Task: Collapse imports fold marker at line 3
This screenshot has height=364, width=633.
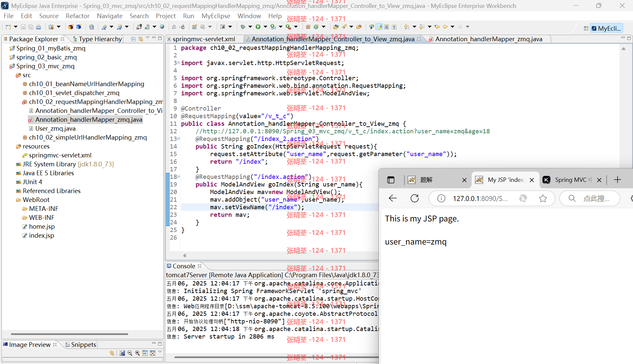Action: coord(179,63)
